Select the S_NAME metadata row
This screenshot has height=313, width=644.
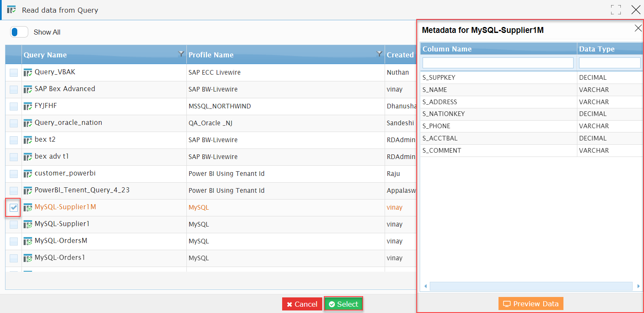[x=532, y=90]
